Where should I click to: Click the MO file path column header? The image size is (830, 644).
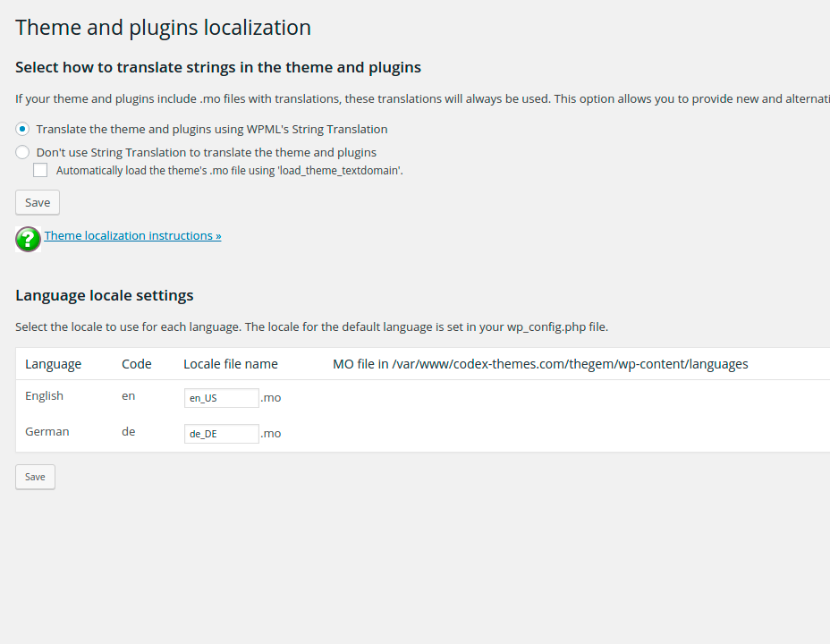(540, 364)
